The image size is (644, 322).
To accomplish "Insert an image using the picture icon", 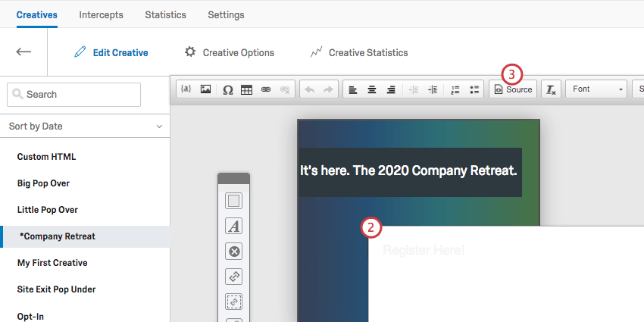I will pos(205,89).
